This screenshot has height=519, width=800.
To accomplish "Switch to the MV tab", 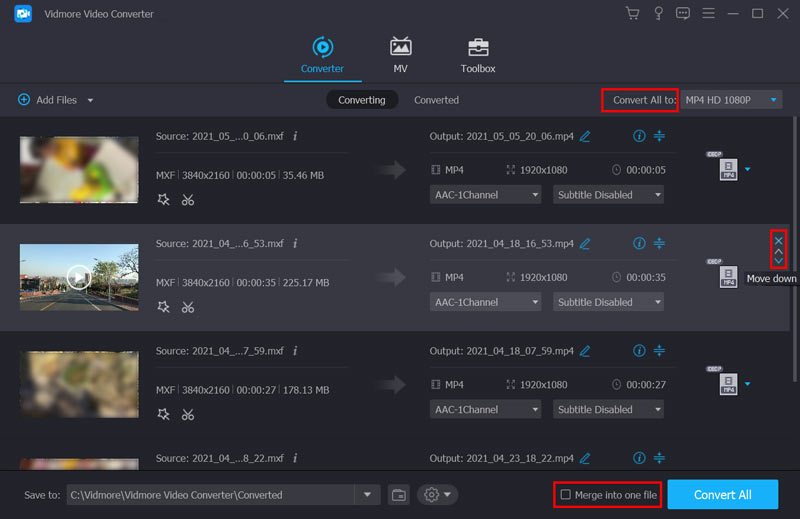I will tap(401, 55).
